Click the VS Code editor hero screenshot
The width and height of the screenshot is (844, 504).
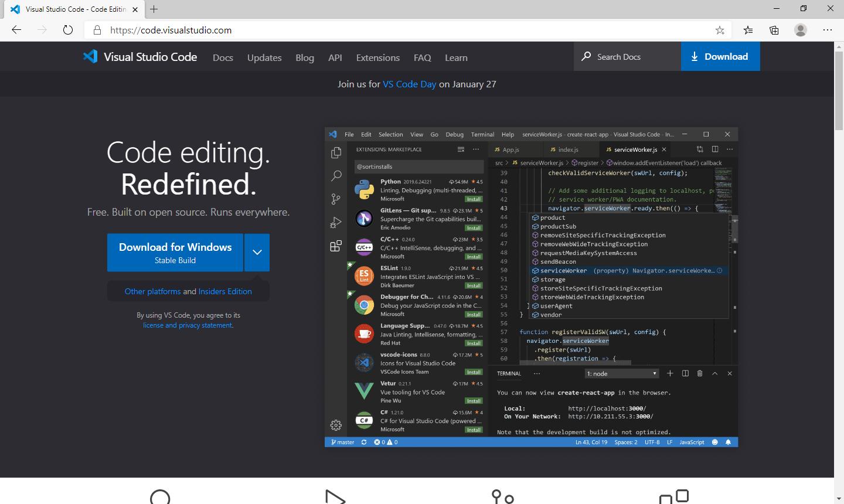[x=531, y=287]
